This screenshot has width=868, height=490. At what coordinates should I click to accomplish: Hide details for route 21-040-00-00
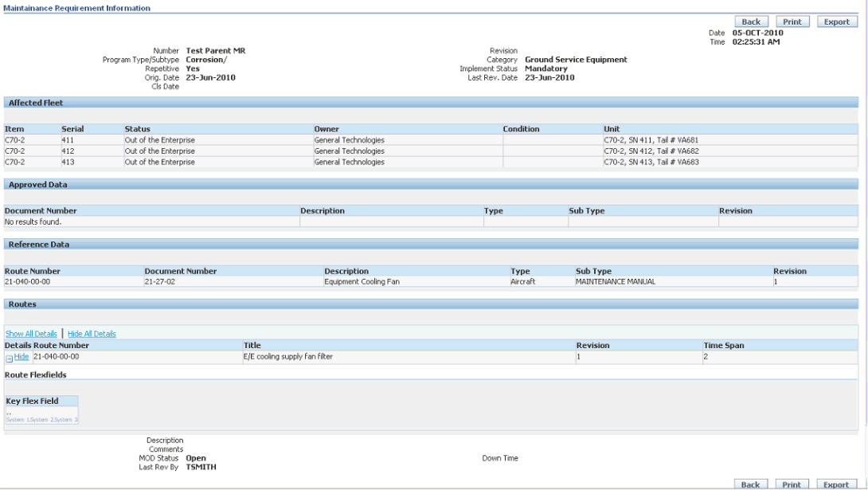[21, 357]
